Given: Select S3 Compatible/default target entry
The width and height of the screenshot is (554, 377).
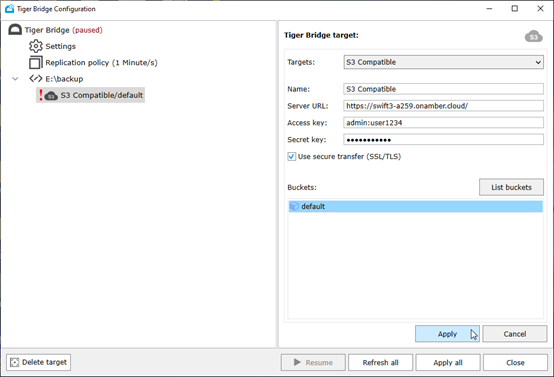Looking at the screenshot, I should (x=102, y=95).
